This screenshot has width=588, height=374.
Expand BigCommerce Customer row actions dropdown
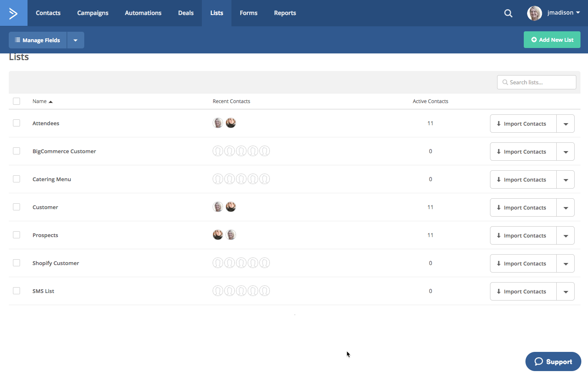click(x=565, y=152)
